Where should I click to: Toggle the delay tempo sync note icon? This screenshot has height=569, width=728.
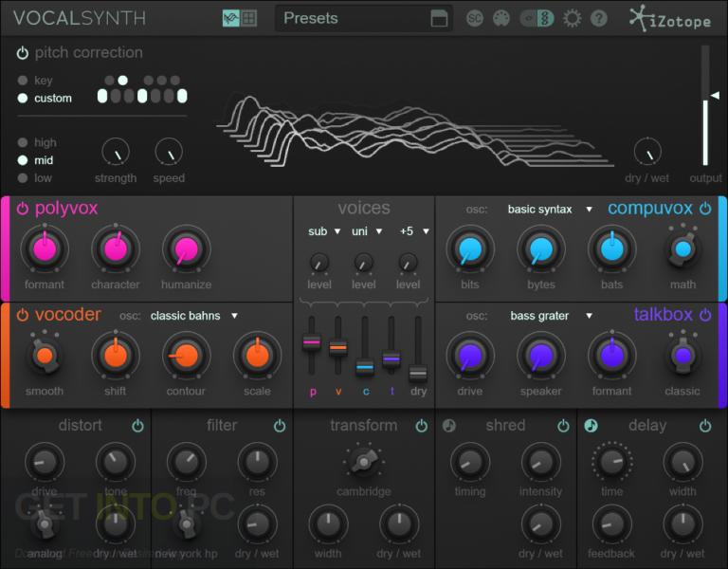point(591,426)
